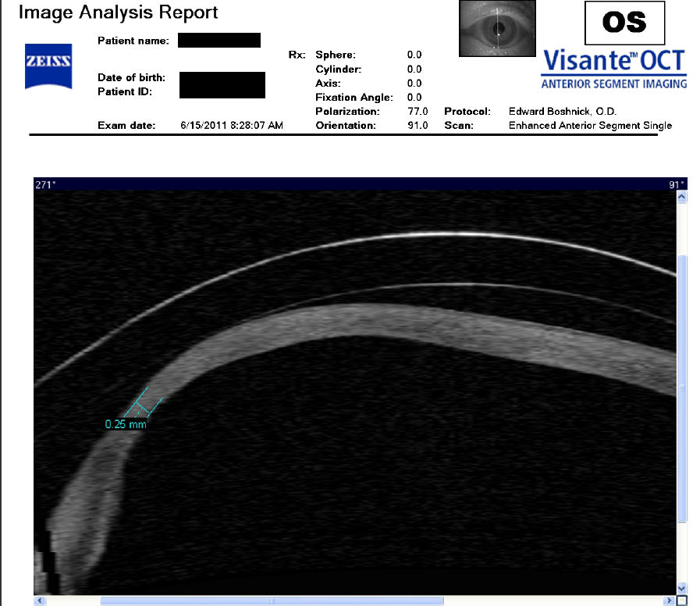Click the horizontal scrollbar thumb
This screenshot has width=700, height=606.
271,601
